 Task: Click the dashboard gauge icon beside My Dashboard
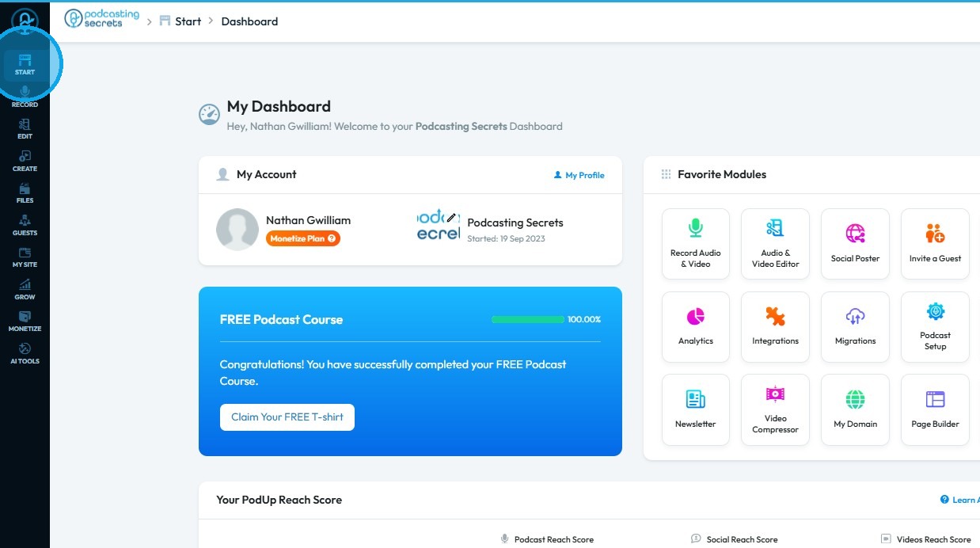point(209,115)
